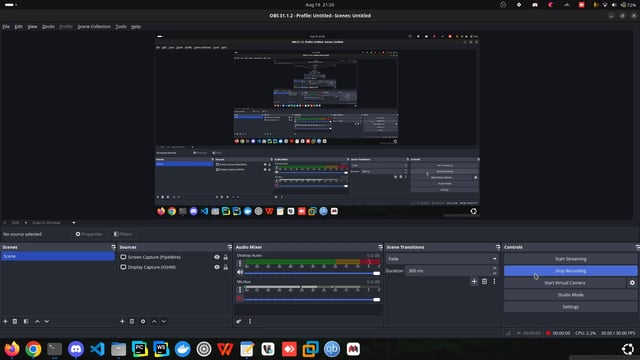
Task: Decrease transition duration with the down stepper
Action: tap(494, 273)
